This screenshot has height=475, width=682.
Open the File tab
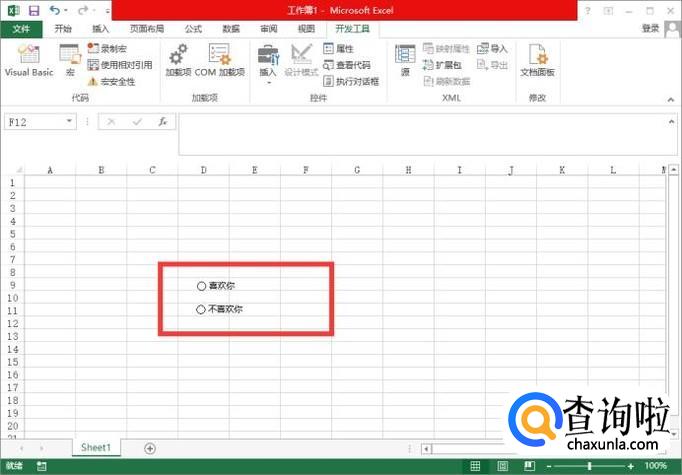pos(21,29)
